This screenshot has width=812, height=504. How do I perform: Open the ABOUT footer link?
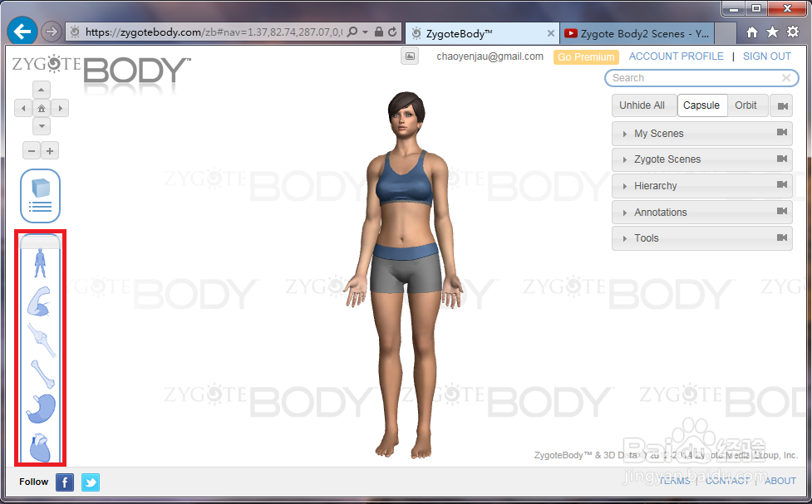tap(780, 481)
